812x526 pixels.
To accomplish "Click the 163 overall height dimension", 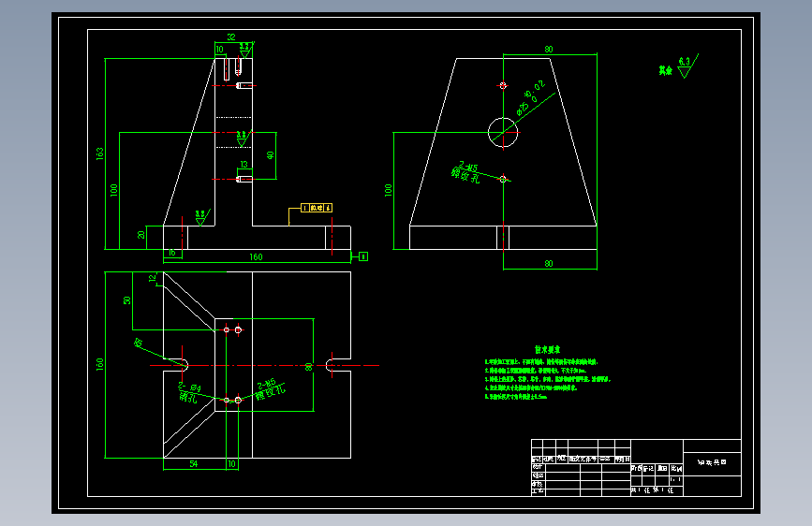I will coord(100,153).
